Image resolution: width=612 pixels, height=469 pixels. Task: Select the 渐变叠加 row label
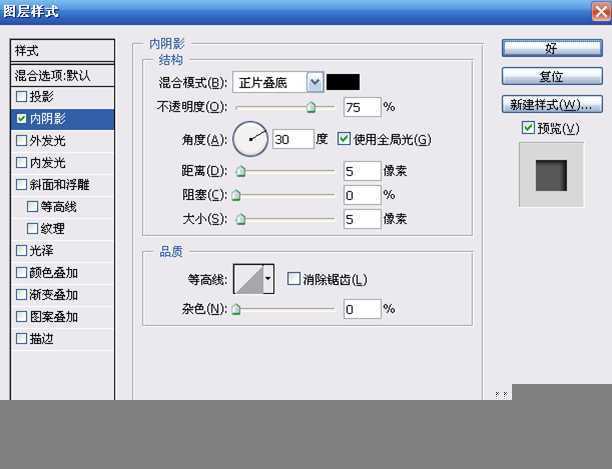pyautogui.click(x=54, y=295)
